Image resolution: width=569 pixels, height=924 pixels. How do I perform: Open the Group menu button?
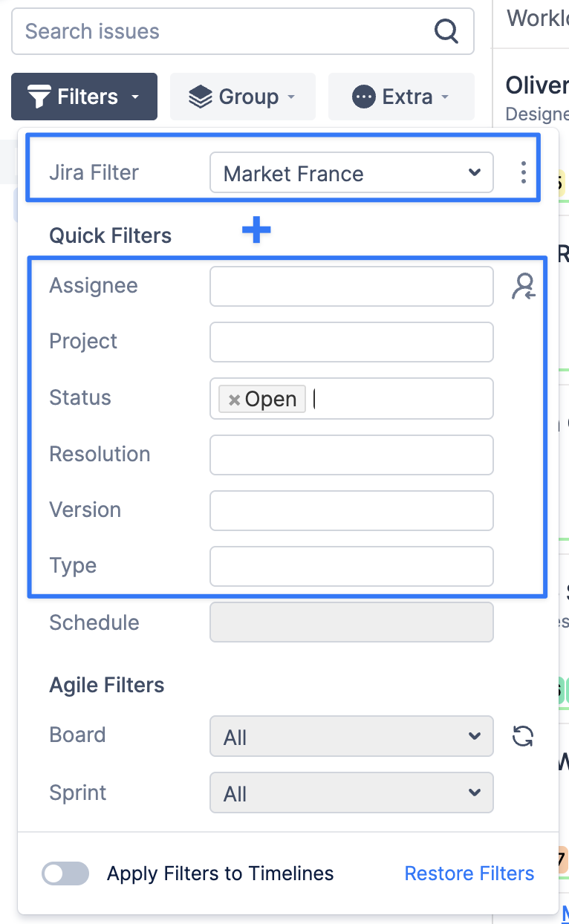[242, 97]
